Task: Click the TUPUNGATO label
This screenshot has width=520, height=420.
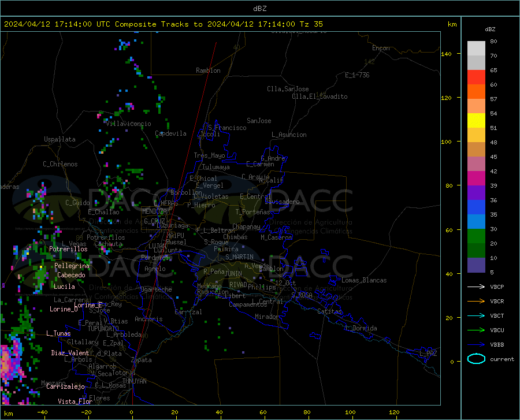Action: 103,329
